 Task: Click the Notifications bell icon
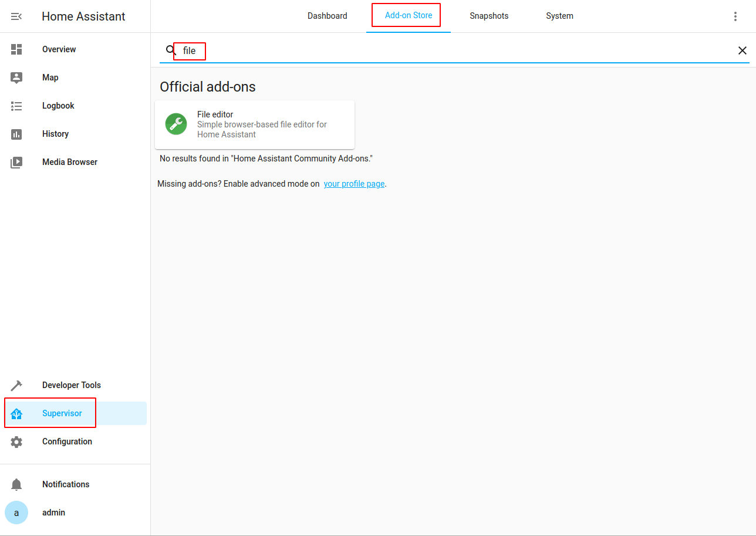pos(16,484)
